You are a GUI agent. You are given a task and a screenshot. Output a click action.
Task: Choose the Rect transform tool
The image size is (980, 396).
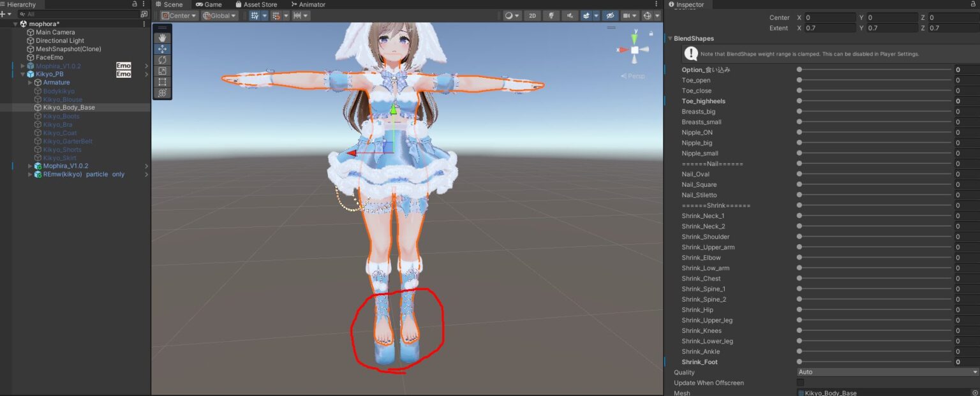click(162, 81)
